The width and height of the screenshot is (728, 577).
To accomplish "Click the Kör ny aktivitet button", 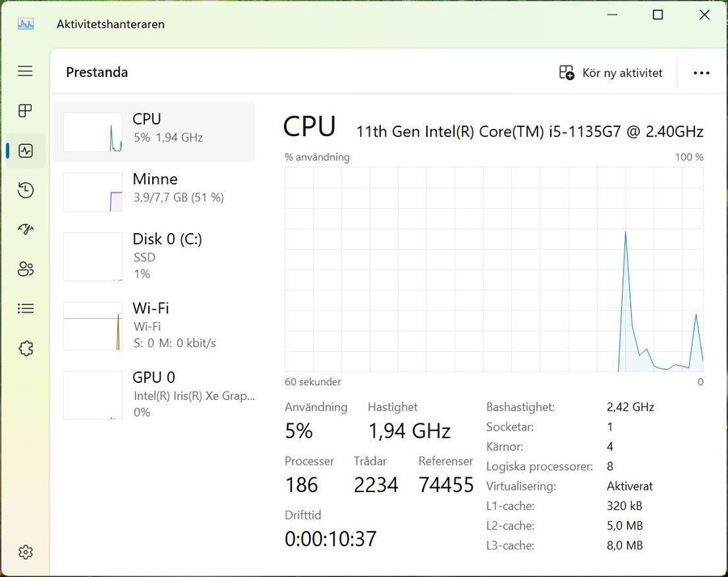I will [x=611, y=73].
